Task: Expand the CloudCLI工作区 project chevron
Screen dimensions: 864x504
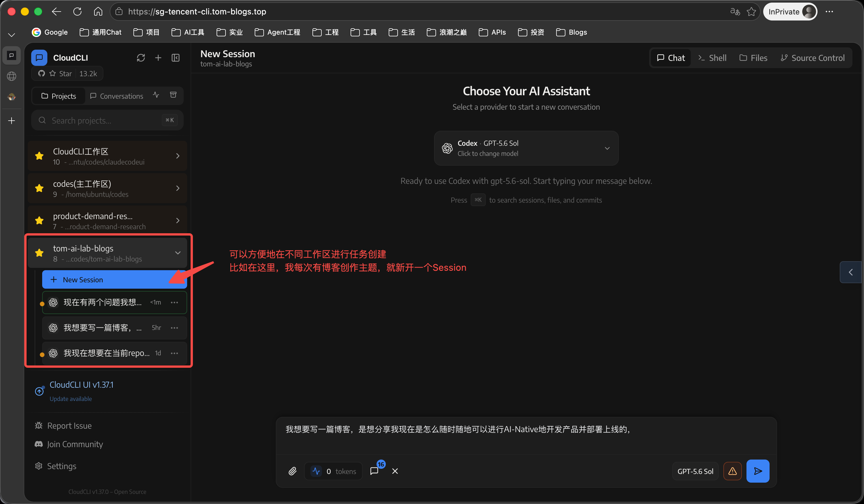Action: click(178, 156)
